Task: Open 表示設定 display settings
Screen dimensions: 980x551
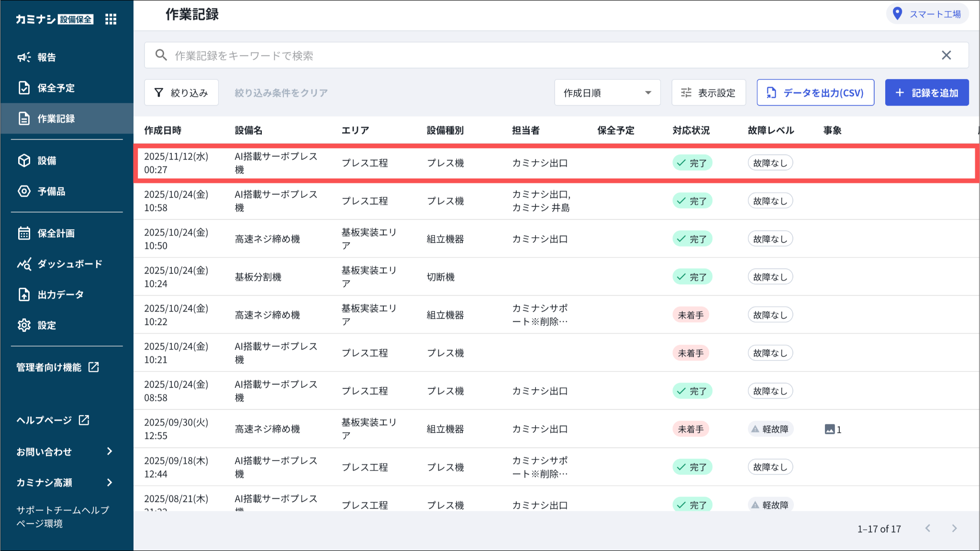Action: 708,93
